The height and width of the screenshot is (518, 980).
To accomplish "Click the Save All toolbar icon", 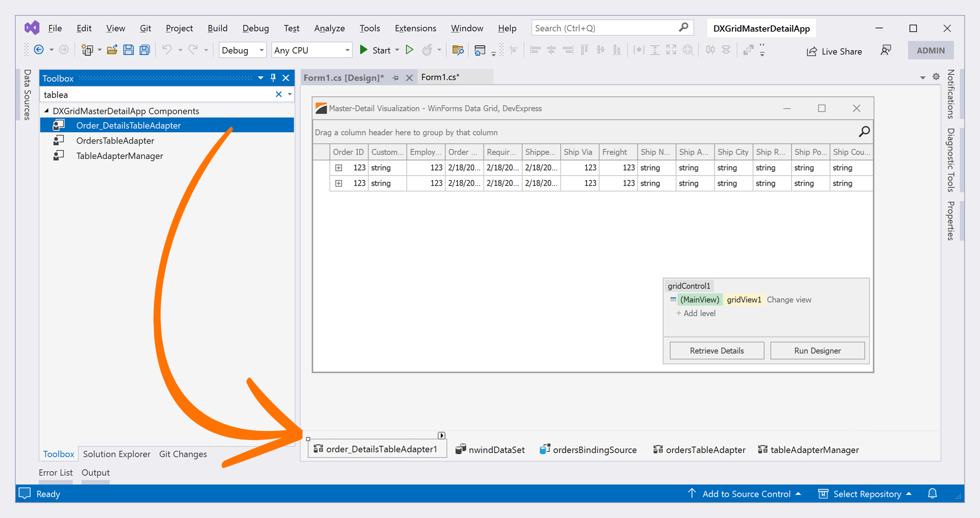I will coord(145,50).
